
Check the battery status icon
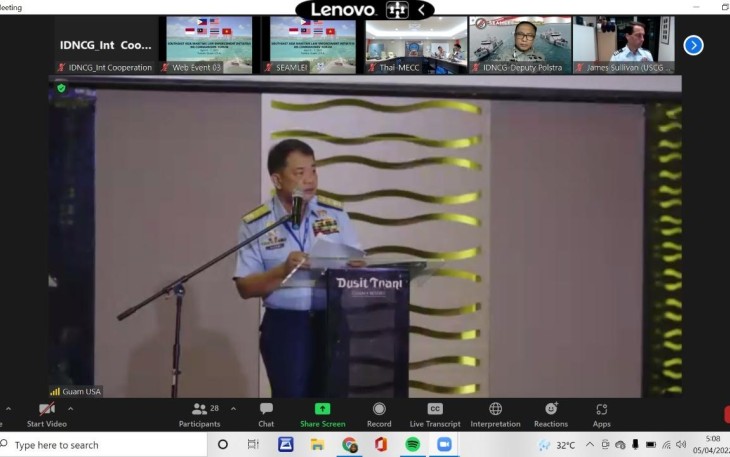click(651, 445)
